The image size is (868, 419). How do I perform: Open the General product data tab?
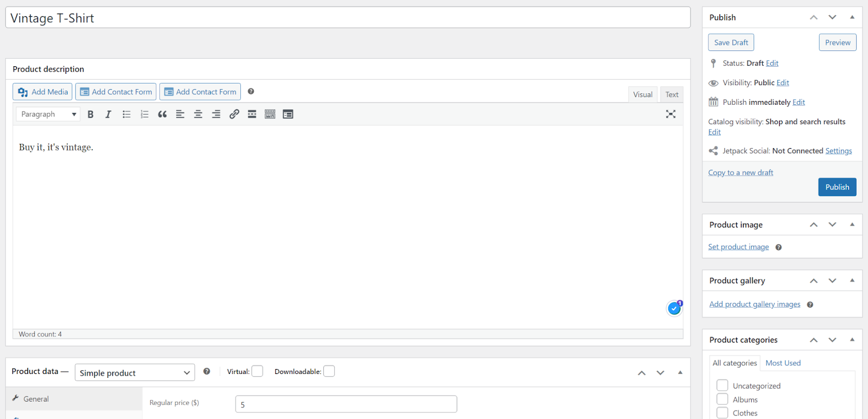tap(74, 398)
